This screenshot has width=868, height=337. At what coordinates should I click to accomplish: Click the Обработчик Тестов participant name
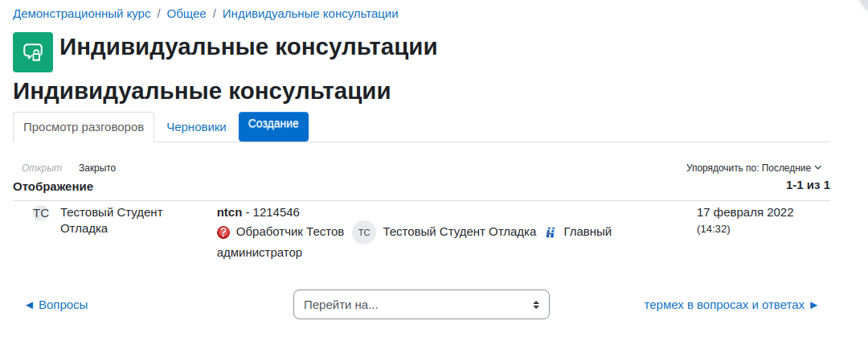point(290,232)
